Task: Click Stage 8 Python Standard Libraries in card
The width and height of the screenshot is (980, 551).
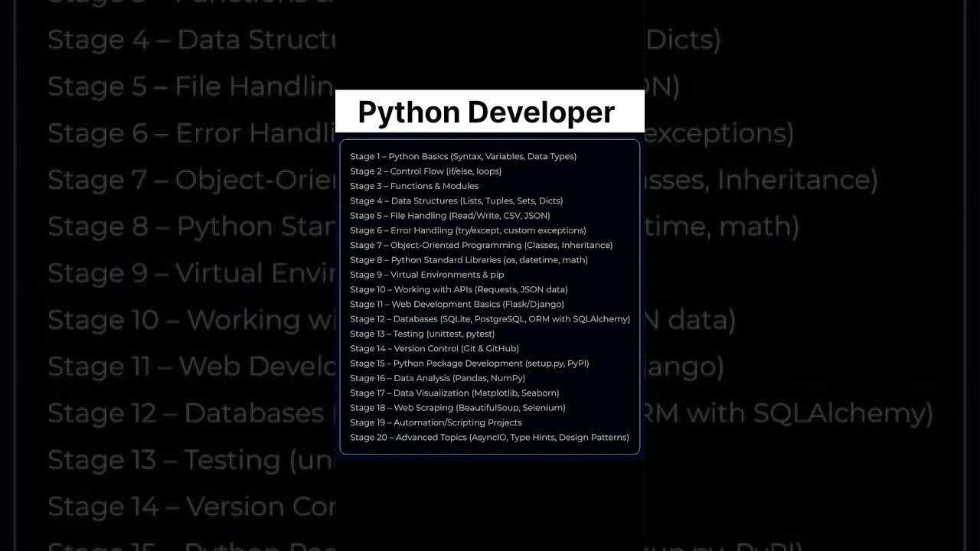Action: (469, 260)
